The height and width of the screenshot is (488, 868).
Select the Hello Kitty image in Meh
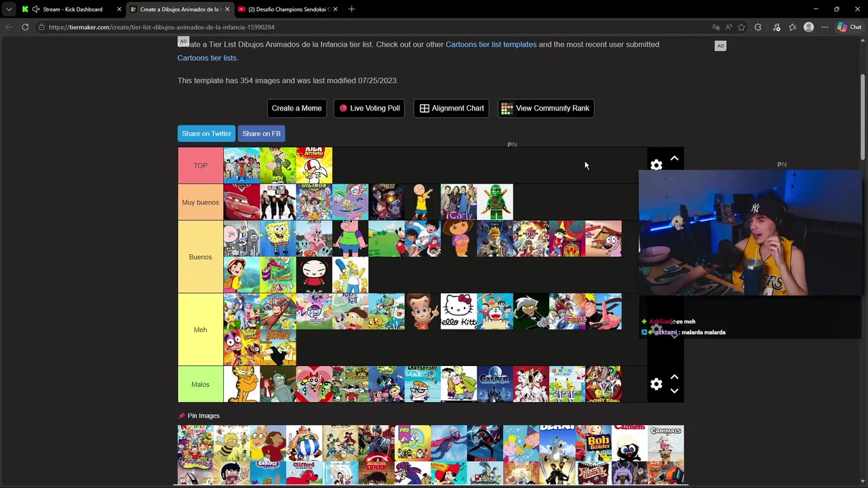458,311
